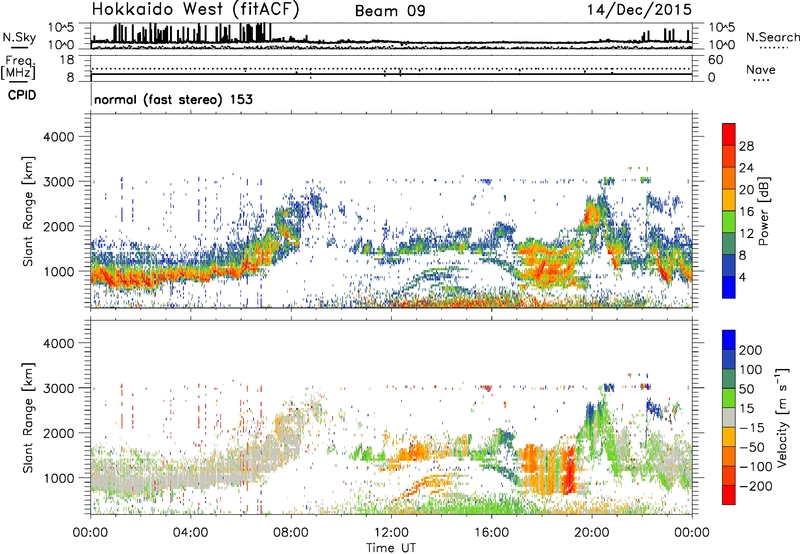Click the red bottom segment of Velocity colorbar
The image size is (800, 554).
(729, 495)
